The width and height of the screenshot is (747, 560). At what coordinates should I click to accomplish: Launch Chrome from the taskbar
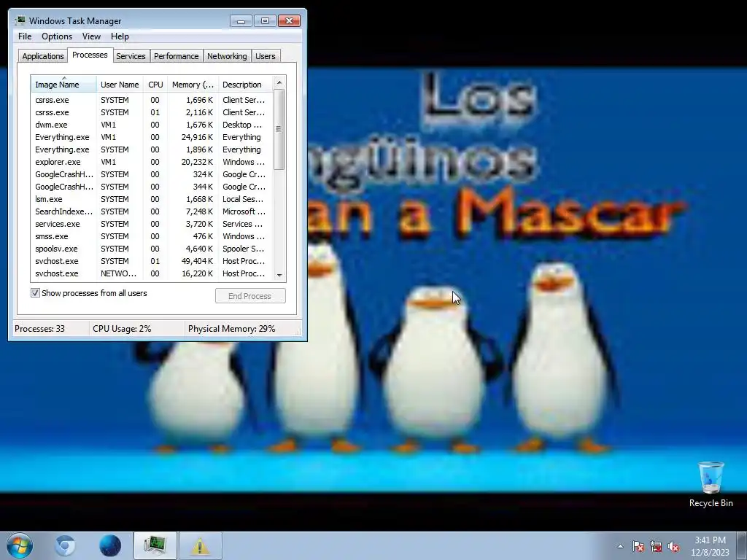coord(65,545)
